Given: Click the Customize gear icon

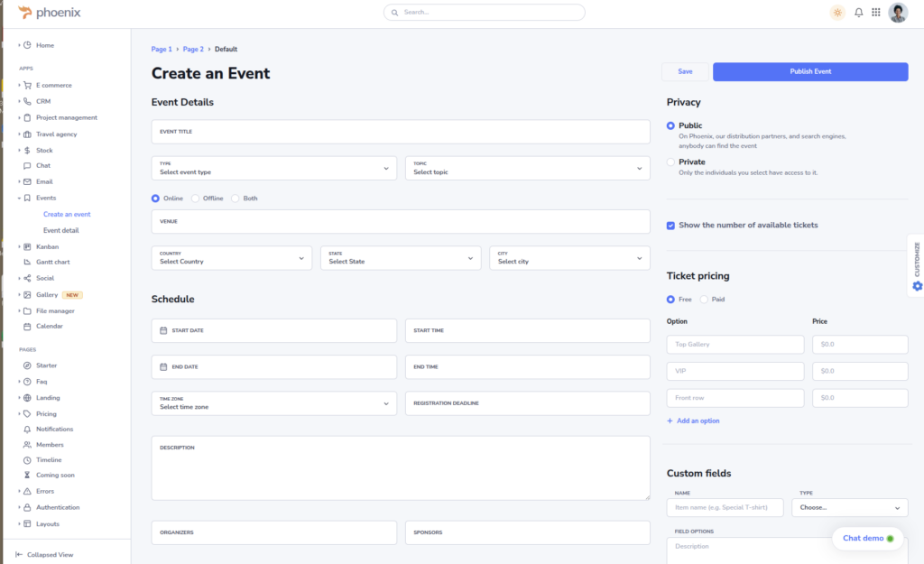Looking at the screenshot, I should (917, 286).
